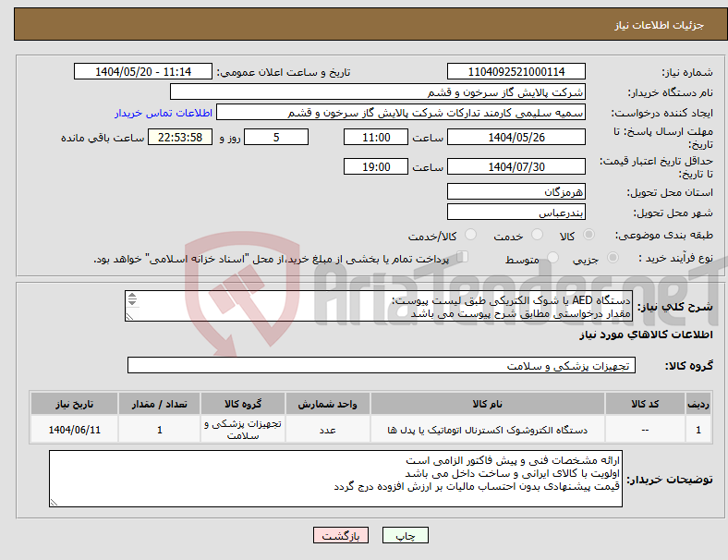Image resolution: width=728 pixels, height=560 pixels.
Task: Click the up arrow in description box
Action: 132,296
